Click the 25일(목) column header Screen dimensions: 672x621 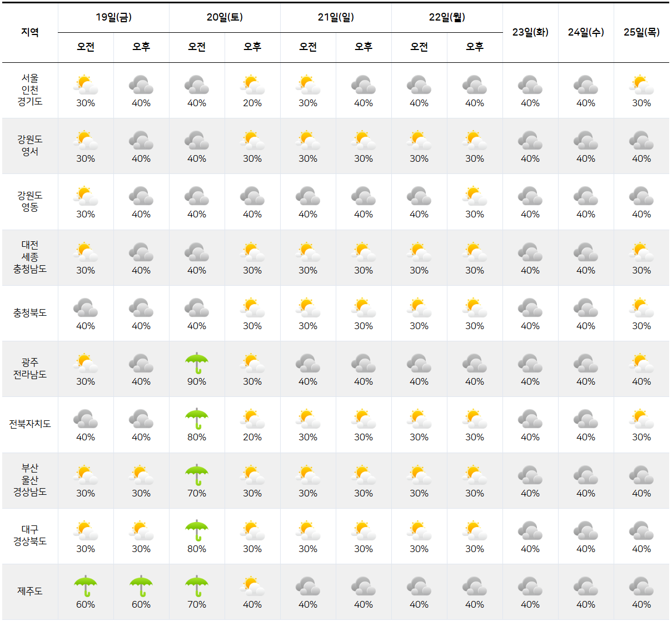pos(641,32)
